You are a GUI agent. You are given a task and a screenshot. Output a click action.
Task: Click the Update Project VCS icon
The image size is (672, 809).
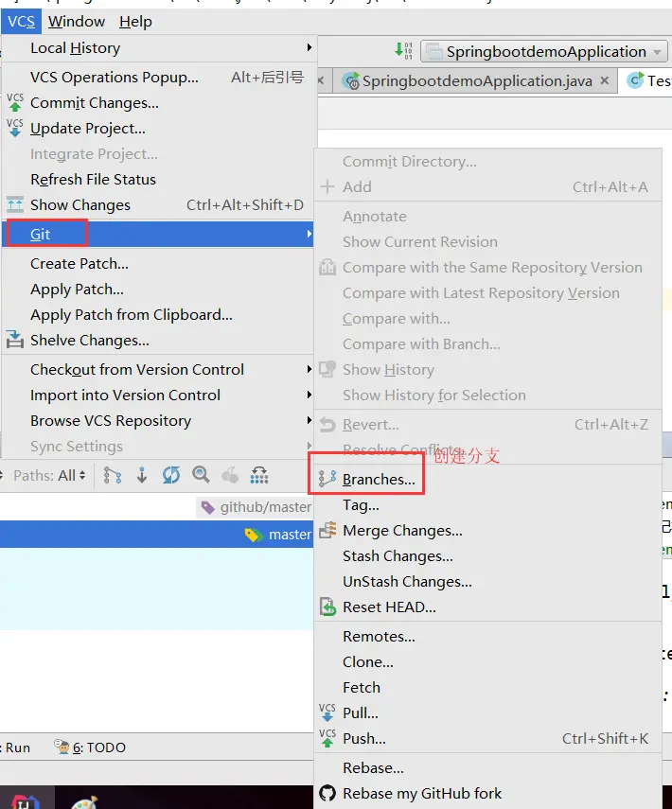click(x=15, y=128)
